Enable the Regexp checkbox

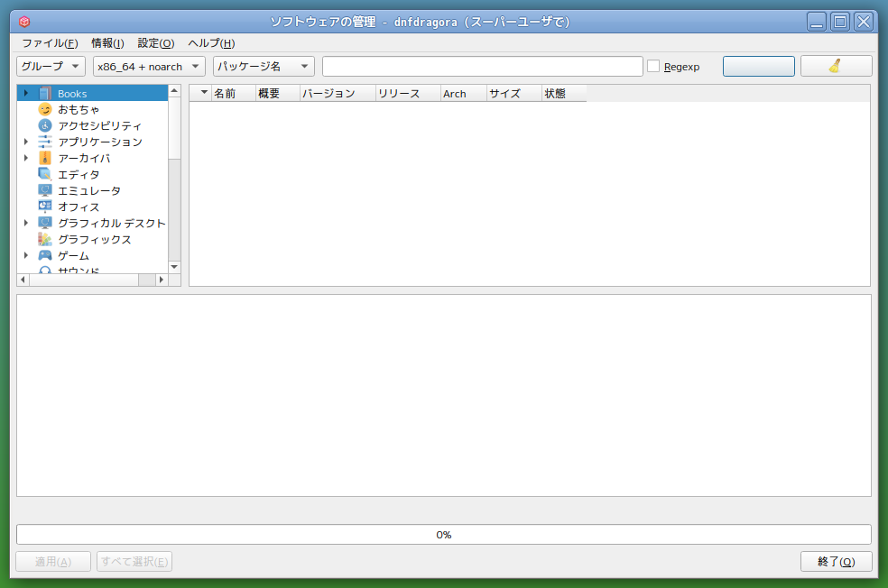coord(652,65)
